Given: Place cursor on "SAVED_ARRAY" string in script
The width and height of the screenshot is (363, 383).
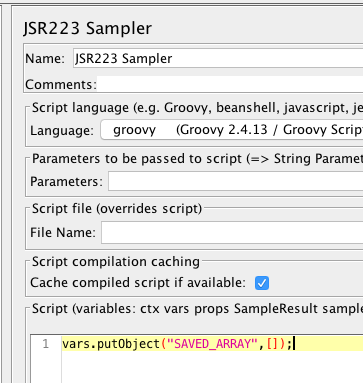Looking at the screenshot, I should pos(213,344).
